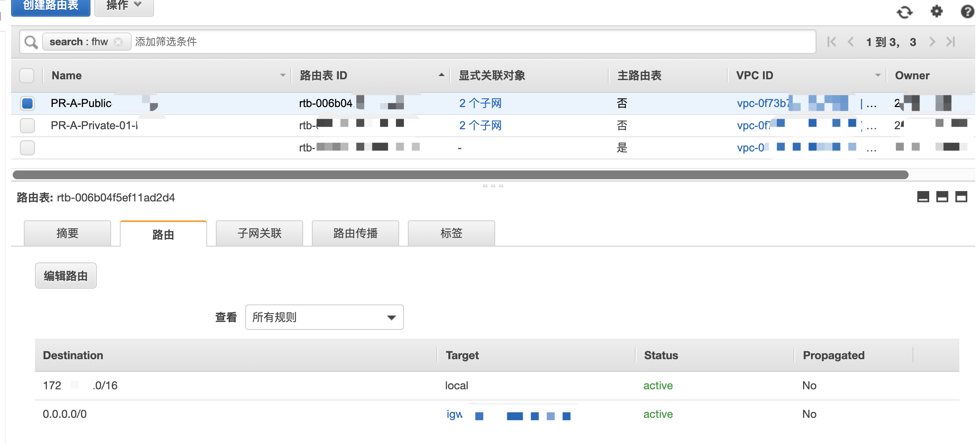Open the settings gear icon

coord(936,11)
